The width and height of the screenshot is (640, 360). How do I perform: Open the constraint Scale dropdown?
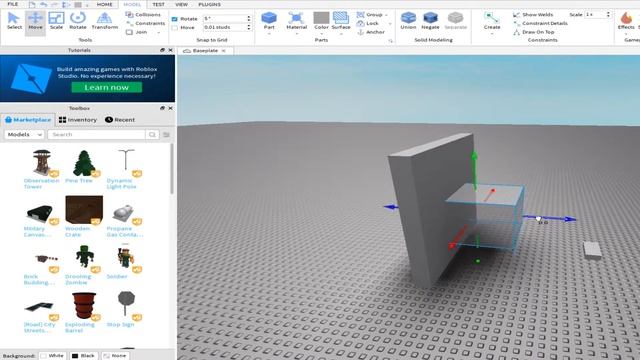[598, 14]
